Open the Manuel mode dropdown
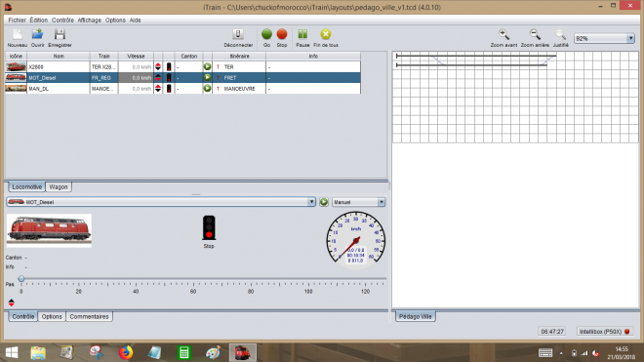The height and width of the screenshot is (362, 644). 382,202
